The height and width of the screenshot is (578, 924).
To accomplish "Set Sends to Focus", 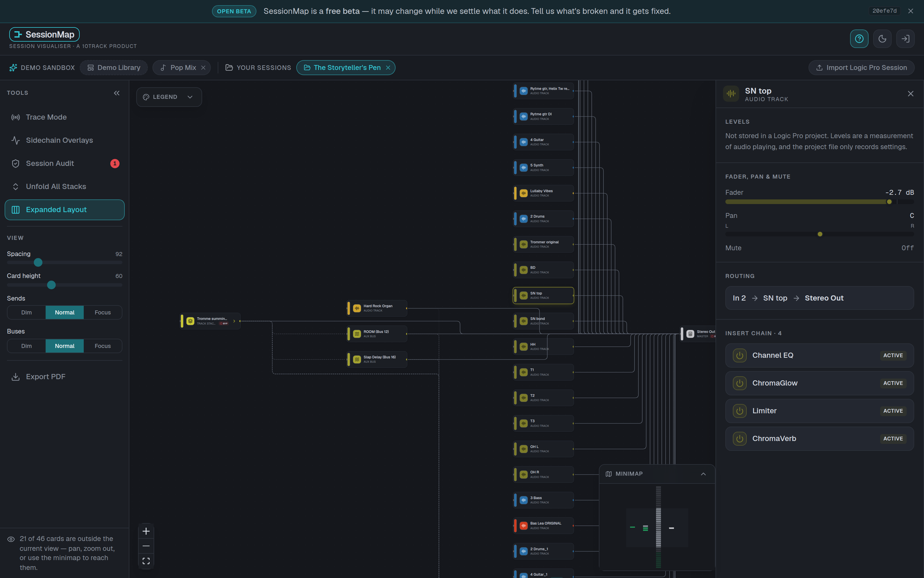I will tap(103, 313).
